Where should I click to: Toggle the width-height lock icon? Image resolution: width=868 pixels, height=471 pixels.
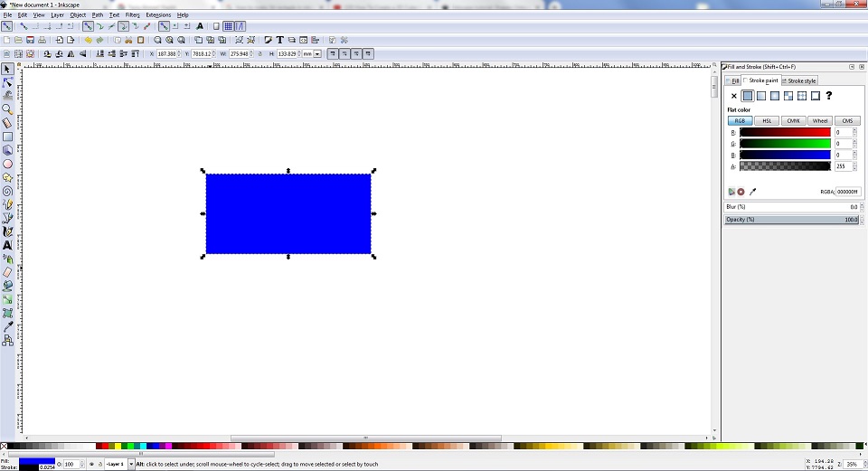click(260, 53)
